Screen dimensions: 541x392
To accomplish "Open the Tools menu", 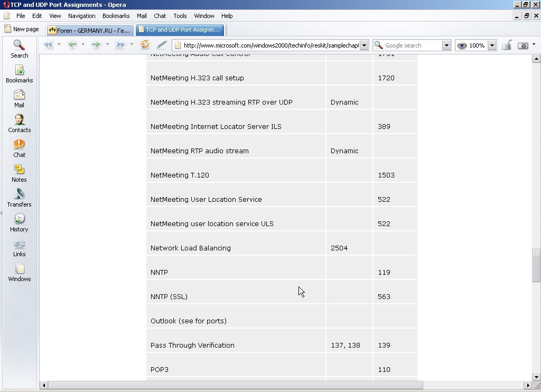I will coord(180,16).
